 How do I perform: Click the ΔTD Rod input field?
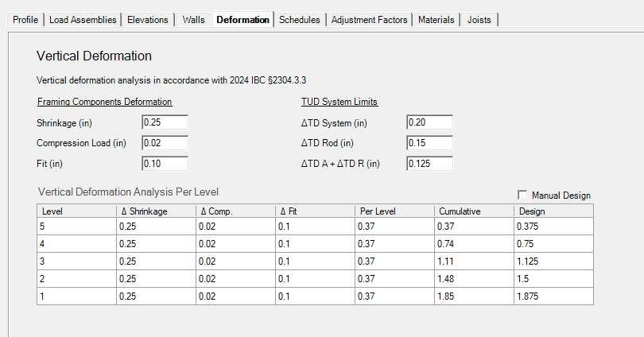429,143
